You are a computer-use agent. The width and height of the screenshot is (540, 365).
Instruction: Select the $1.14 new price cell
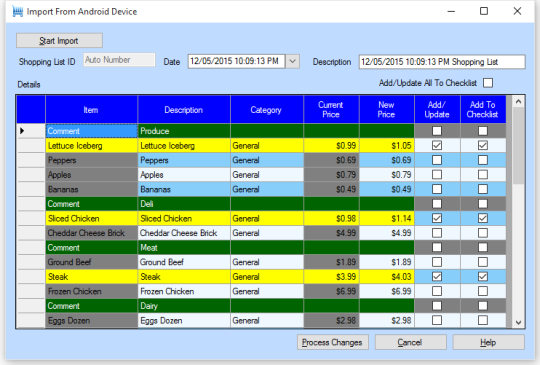(387, 218)
